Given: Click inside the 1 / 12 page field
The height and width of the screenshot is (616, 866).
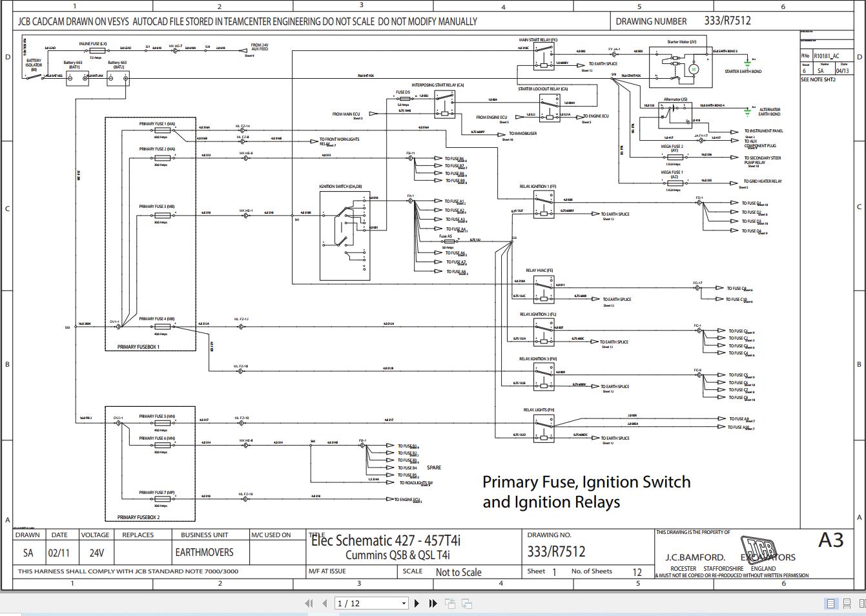Looking at the screenshot, I should pyautogui.click(x=352, y=603).
